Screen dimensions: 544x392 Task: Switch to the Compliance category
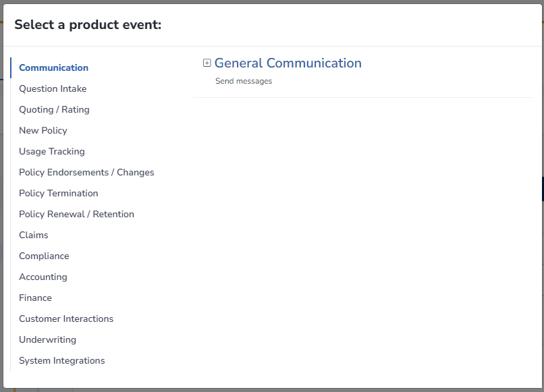click(x=44, y=256)
